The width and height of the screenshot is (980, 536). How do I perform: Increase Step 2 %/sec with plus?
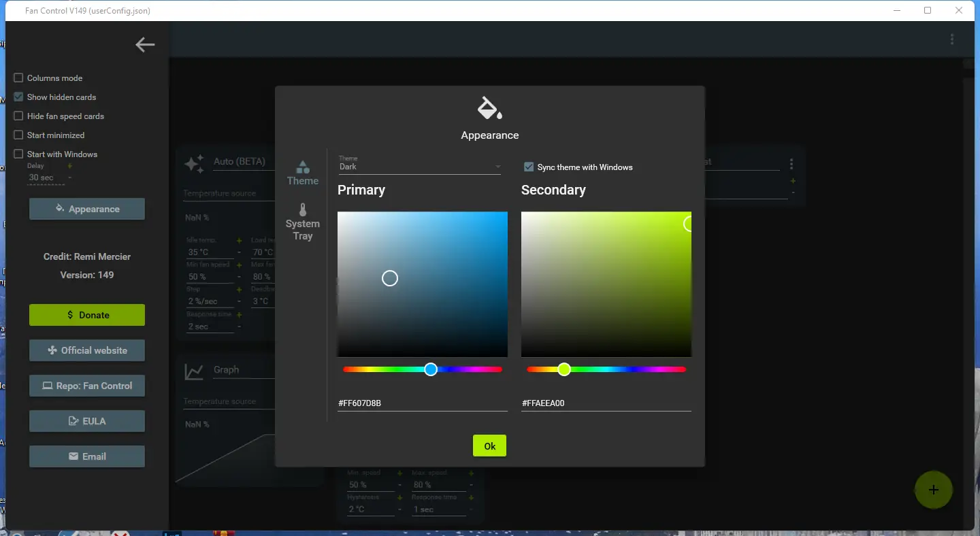point(239,290)
